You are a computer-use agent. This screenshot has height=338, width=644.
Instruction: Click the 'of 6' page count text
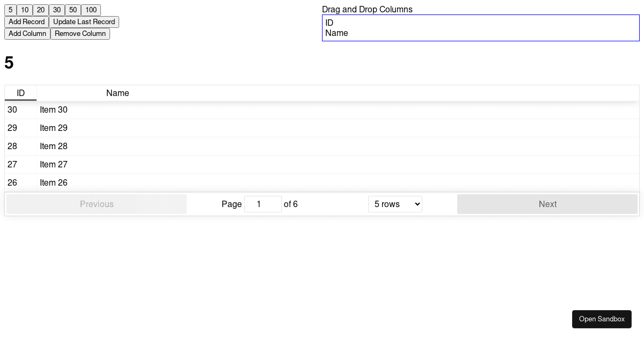point(291,204)
